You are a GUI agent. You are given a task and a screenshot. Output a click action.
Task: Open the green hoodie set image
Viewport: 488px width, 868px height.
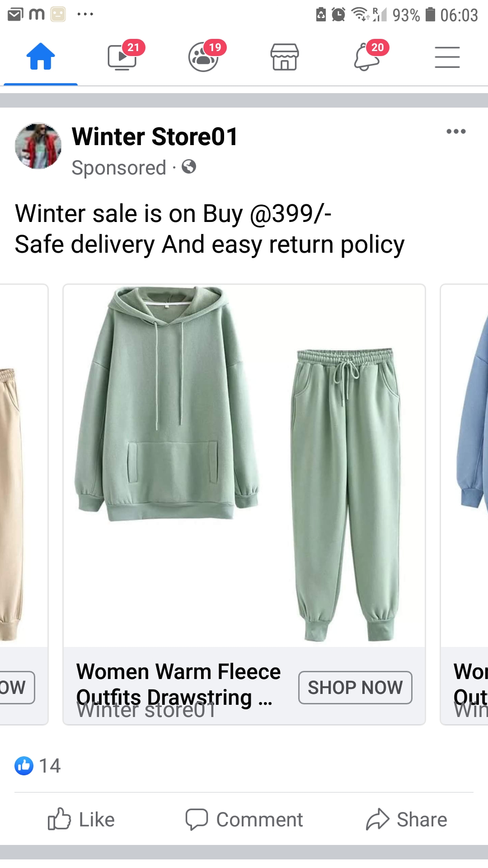tap(244, 466)
